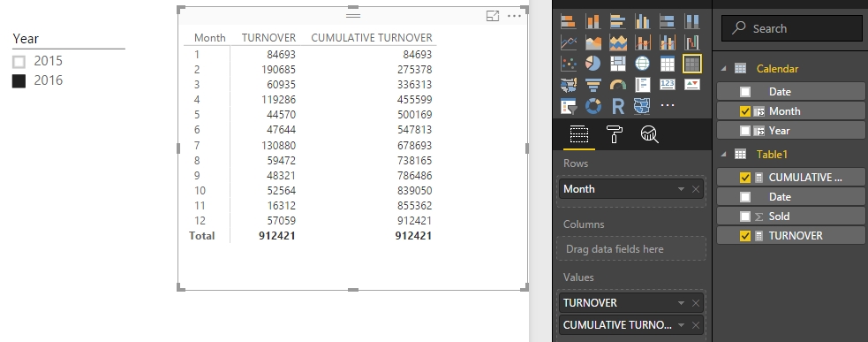Uncheck 2016 in the Year slicer
Image resolution: width=868 pixels, height=342 pixels.
tap(19, 81)
